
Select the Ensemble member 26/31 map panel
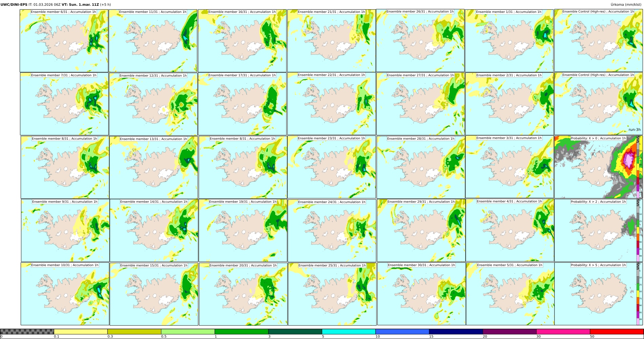point(420,40)
